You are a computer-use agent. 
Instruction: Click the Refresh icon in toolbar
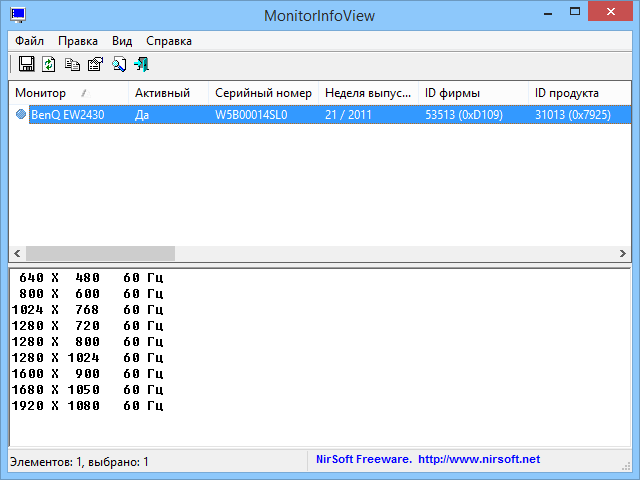49,64
